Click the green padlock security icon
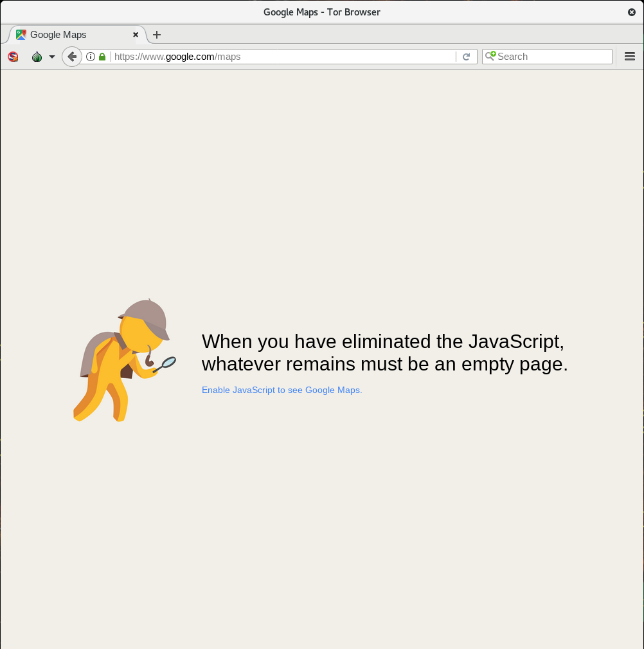 [102, 57]
